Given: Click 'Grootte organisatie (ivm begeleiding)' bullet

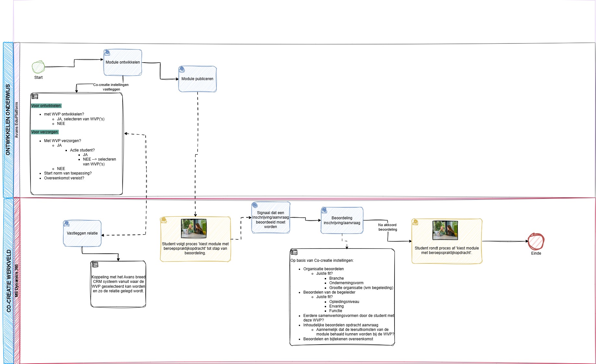Looking at the screenshot, I should pos(361,288).
